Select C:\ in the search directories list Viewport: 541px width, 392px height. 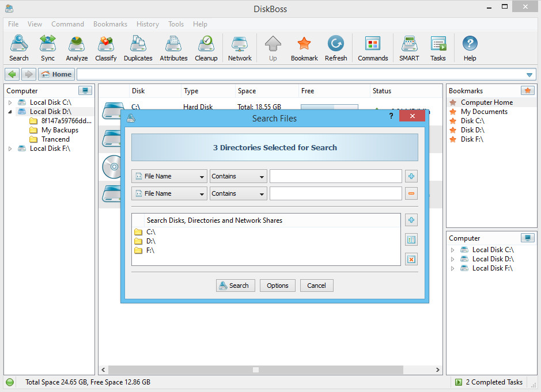point(151,231)
